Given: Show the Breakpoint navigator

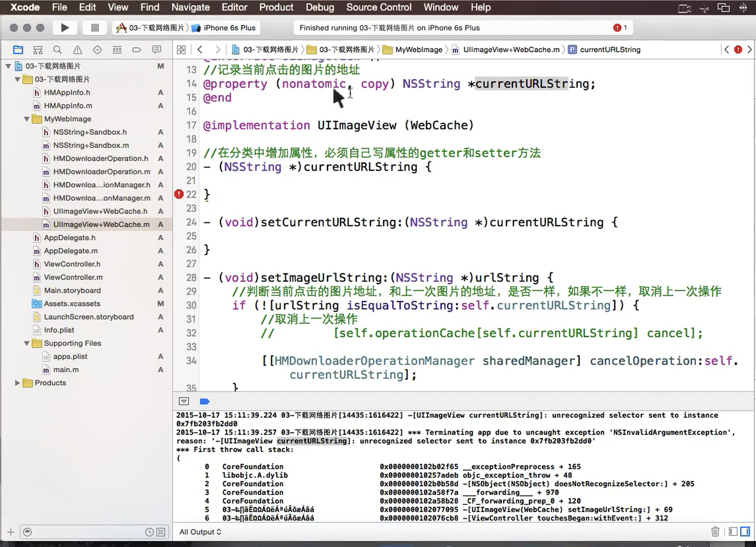Looking at the screenshot, I should (137, 50).
